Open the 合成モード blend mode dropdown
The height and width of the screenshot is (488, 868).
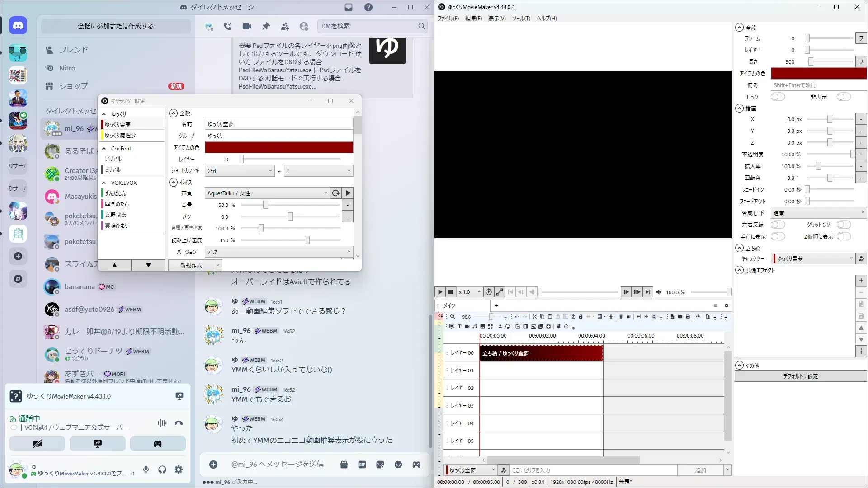click(x=818, y=213)
